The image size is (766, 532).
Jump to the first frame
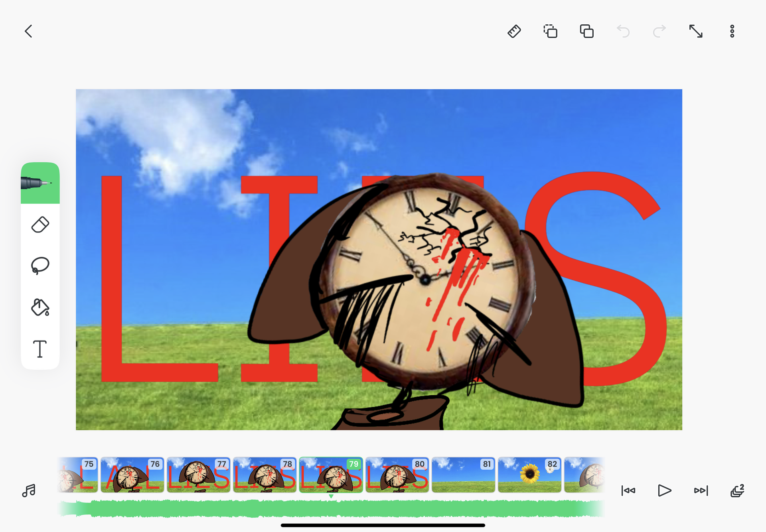tap(628, 491)
